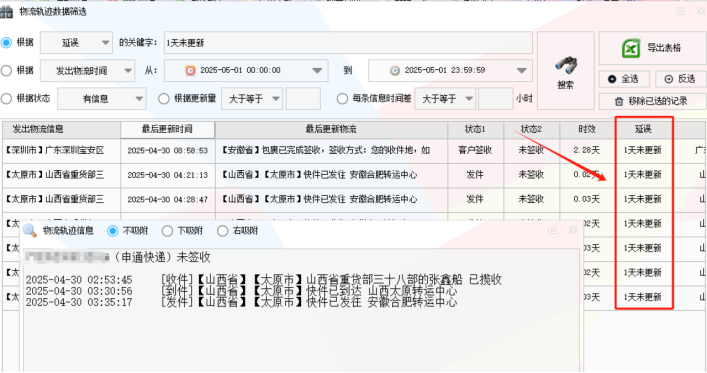The width and height of the screenshot is (707, 373).
Task: Expand the 发出物流时间 combo box
Action: (x=87, y=71)
